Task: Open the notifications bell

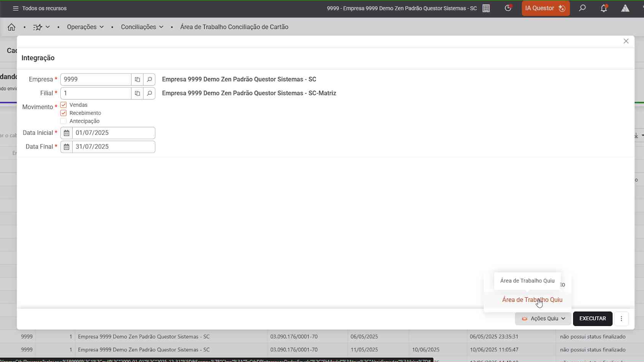Action: click(x=604, y=8)
